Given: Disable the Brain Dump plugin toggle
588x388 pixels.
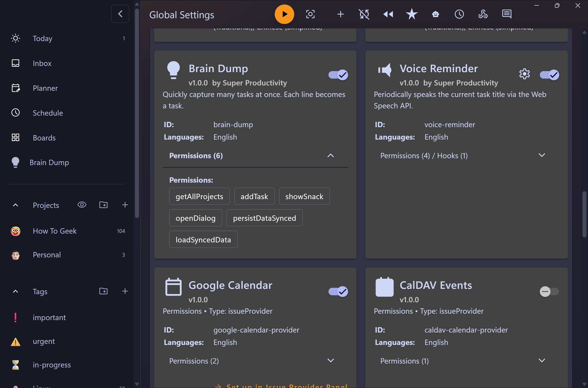Looking at the screenshot, I should pos(338,75).
